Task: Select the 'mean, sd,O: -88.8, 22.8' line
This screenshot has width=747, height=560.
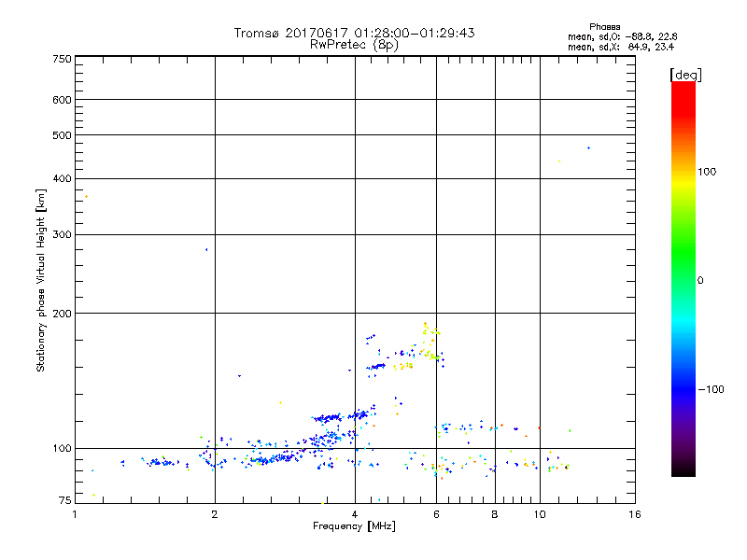Action: tap(622, 36)
